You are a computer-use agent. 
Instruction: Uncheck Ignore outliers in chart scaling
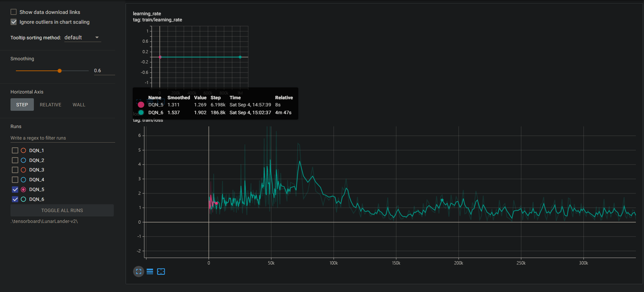14,22
